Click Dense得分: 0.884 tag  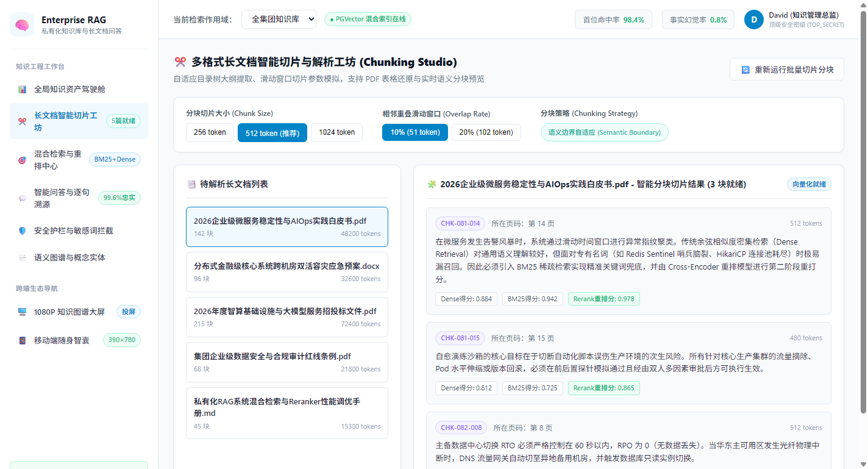(x=466, y=299)
